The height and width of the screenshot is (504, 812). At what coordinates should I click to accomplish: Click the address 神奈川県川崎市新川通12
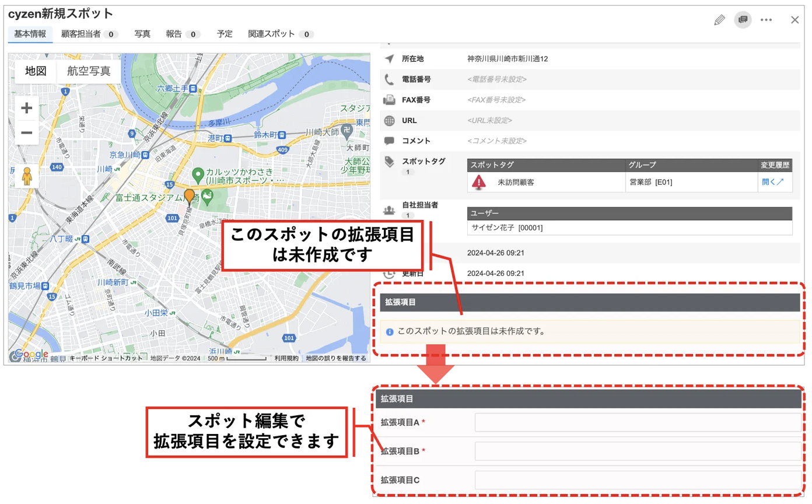[508, 58]
